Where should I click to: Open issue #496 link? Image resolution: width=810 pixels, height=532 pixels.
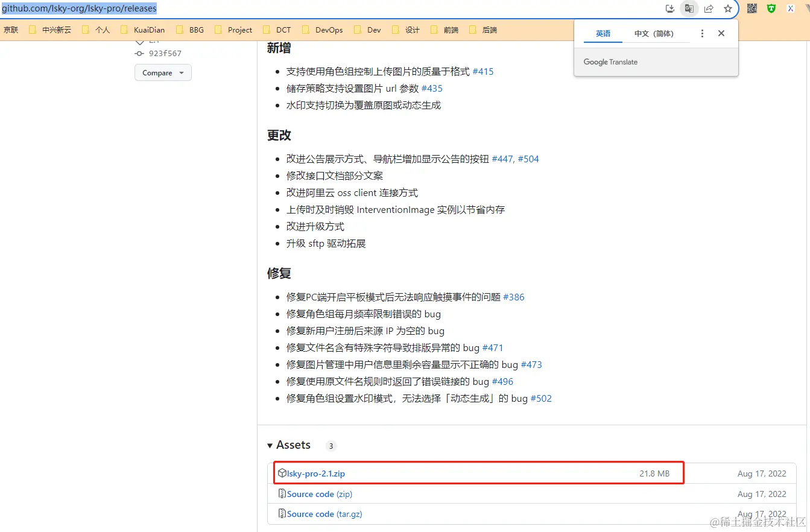coord(502,382)
